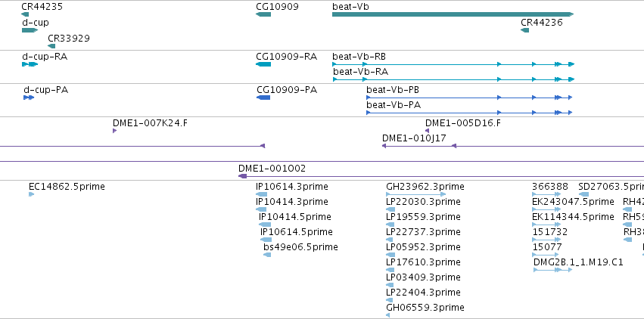Select EST IP10614.5prime
The width and height of the screenshot is (644, 319).
click(266, 240)
